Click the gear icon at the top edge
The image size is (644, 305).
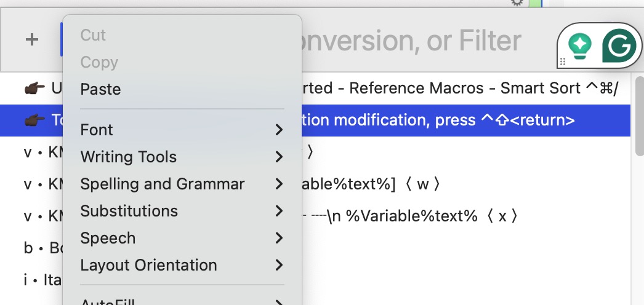[x=517, y=3]
